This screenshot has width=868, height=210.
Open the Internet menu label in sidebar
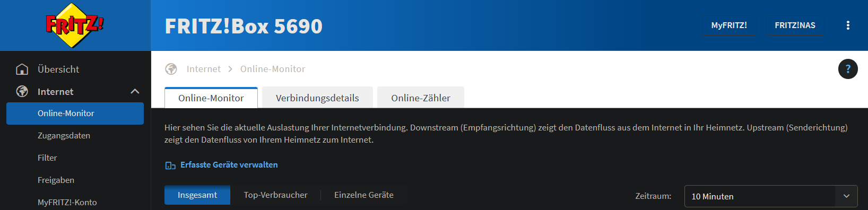56,92
